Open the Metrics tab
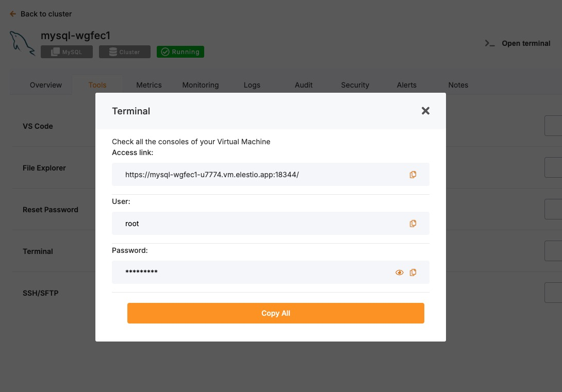Image resolution: width=562 pixels, height=392 pixels. tap(149, 85)
